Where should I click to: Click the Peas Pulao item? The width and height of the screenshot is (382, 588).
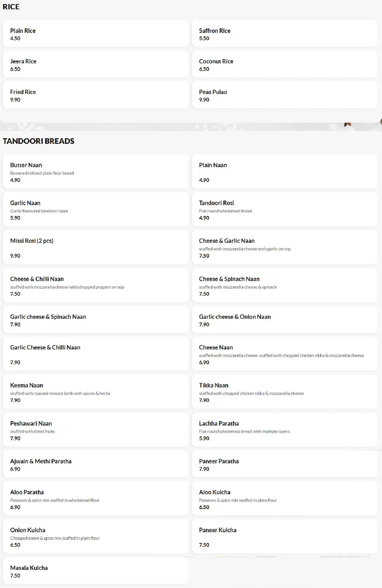[x=284, y=95]
